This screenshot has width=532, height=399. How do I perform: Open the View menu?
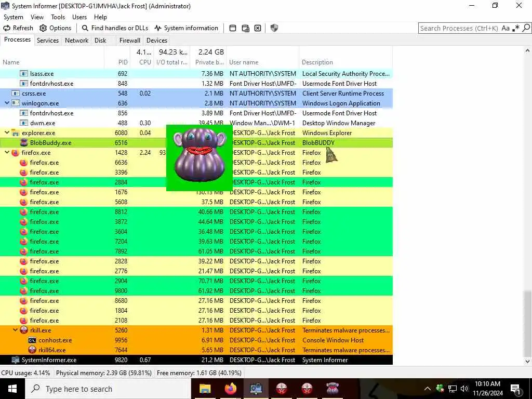(37, 17)
